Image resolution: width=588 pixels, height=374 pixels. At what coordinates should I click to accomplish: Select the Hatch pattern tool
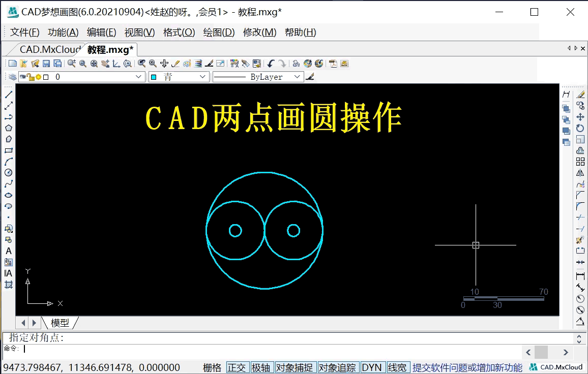9,285
